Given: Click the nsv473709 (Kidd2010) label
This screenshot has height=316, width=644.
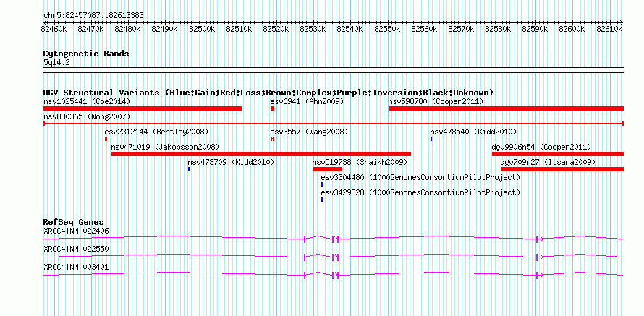Looking at the screenshot, I should point(231,162).
